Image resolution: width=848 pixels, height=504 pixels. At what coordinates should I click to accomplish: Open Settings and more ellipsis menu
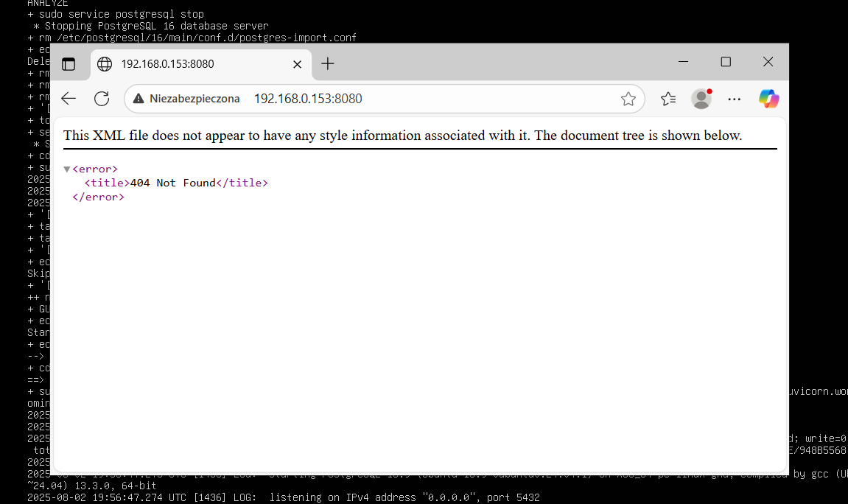(735, 99)
